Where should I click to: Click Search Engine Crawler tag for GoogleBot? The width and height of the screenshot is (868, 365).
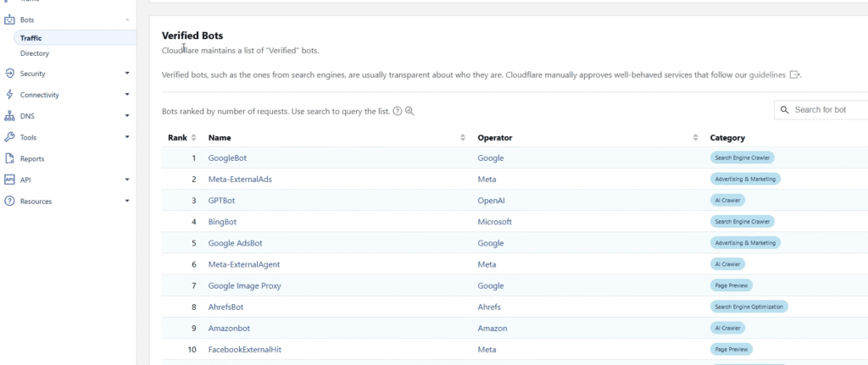coord(743,158)
